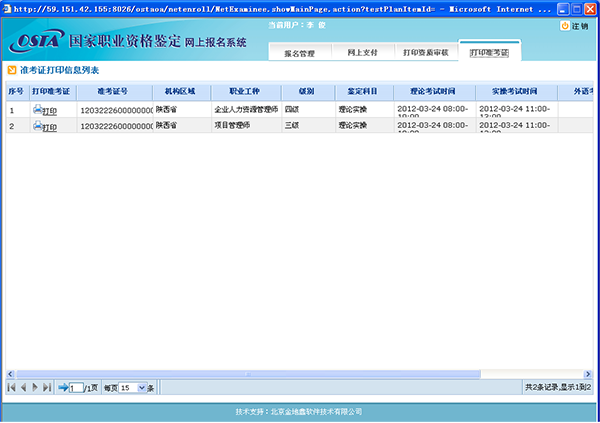Select the 打印准考证 tab

489,52
